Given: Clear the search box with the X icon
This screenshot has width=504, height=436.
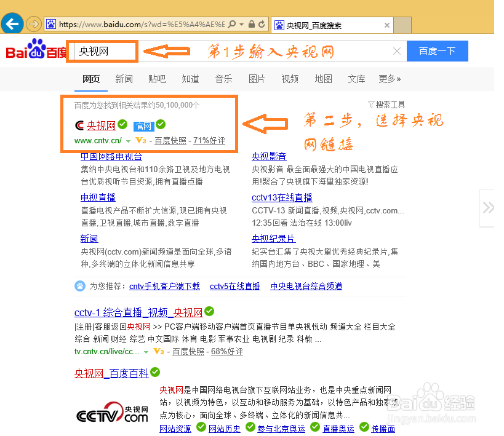Looking at the screenshot, I should coord(397,51).
